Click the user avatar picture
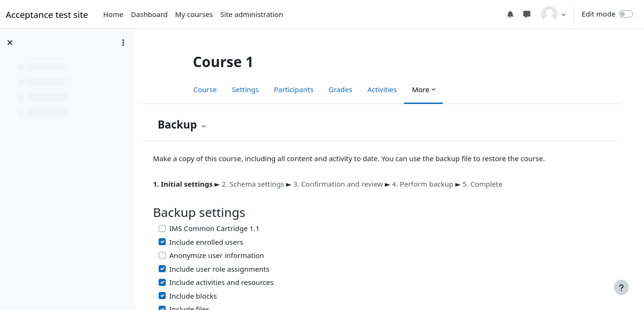Image resolution: width=644 pixels, height=310 pixels. pos(549,14)
